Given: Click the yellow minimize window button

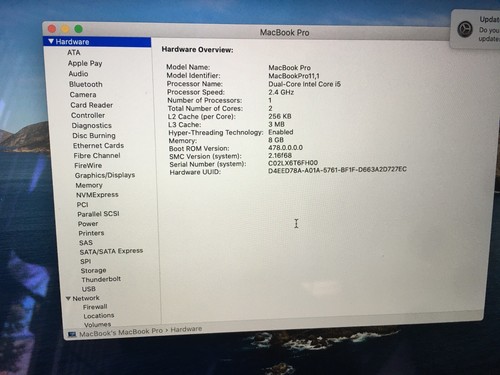Looking at the screenshot, I should click(65, 29).
